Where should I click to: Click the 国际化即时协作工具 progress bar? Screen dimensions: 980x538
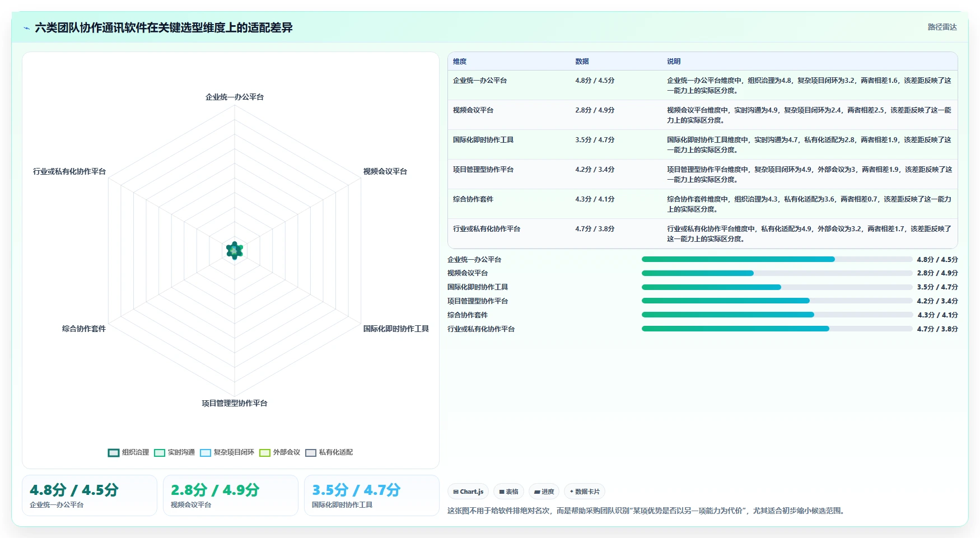point(777,287)
